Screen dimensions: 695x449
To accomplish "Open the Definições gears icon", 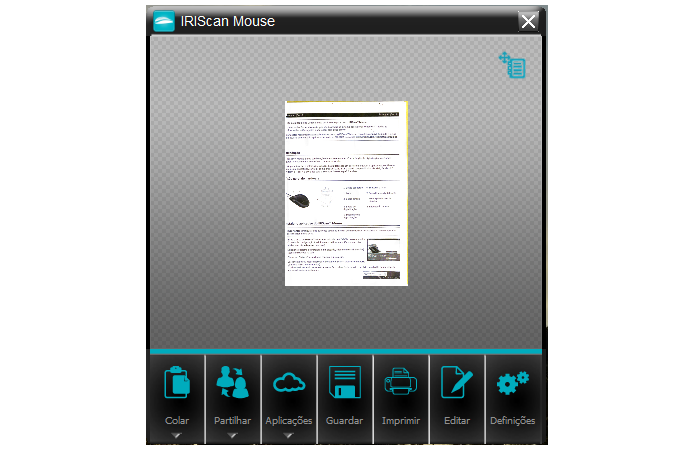I will 513,383.
